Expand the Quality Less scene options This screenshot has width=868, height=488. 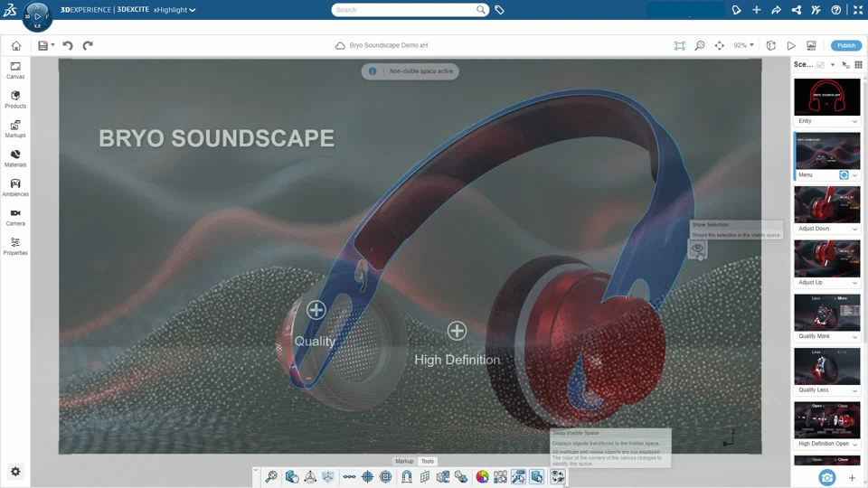pyautogui.click(x=854, y=390)
